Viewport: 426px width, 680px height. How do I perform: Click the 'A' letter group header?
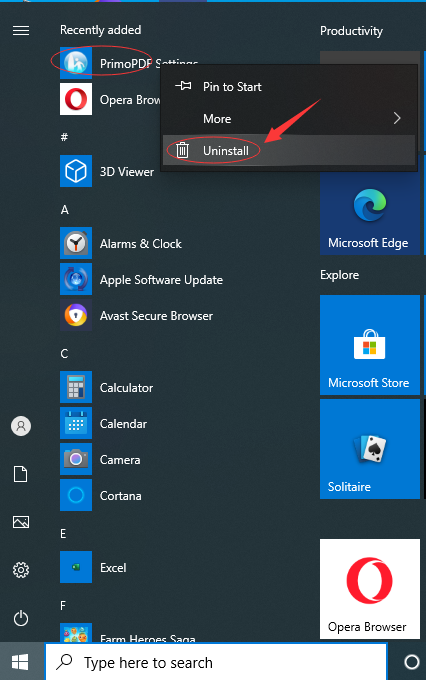pos(65,210)
